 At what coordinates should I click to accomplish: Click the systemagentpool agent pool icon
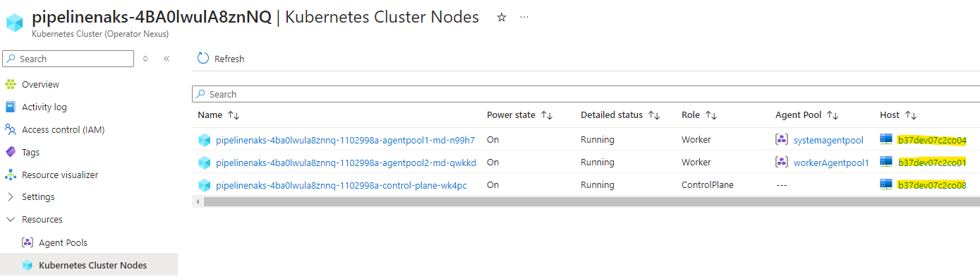(x=781, y=140)
